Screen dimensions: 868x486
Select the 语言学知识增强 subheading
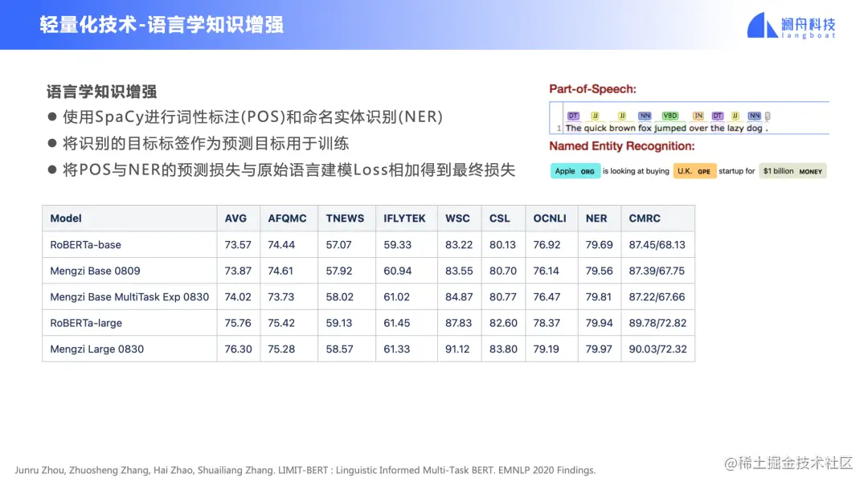point(102,92)
